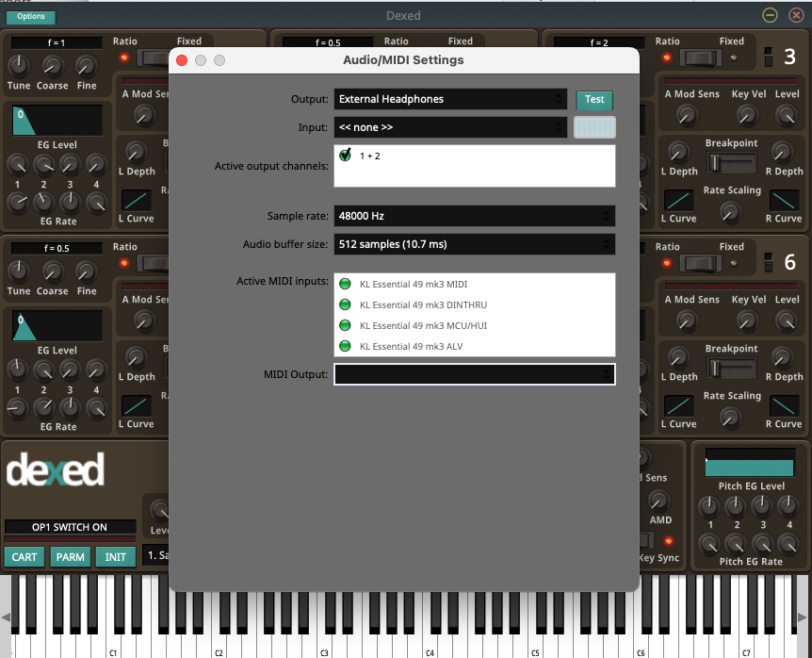Click operator 1 Fine knob
812x658 pixels.
pos(86,65)
